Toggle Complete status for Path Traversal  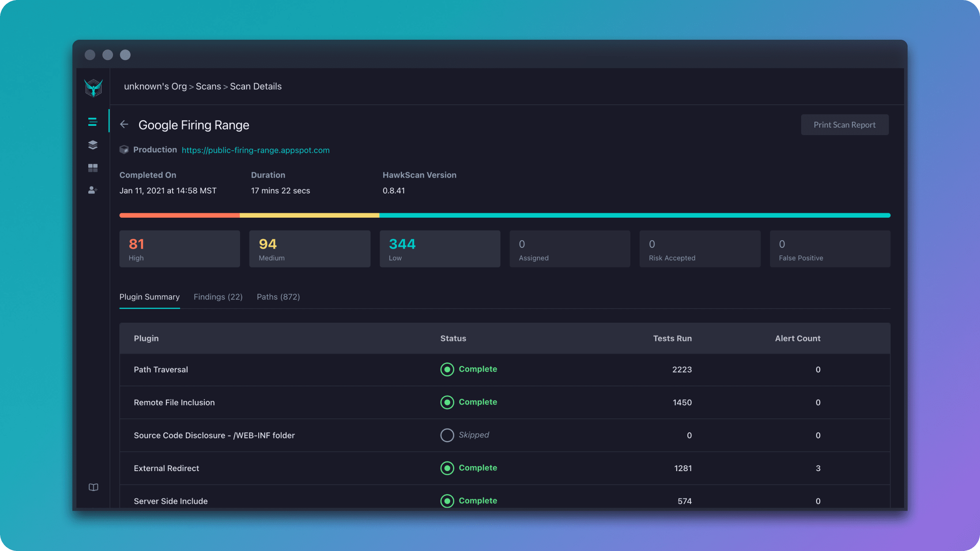coord(446,370)
